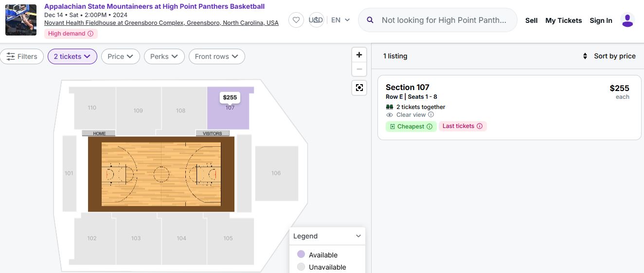644x273 pixels.
Task: Open the Price filter dropdown
Action: point(120,56)
